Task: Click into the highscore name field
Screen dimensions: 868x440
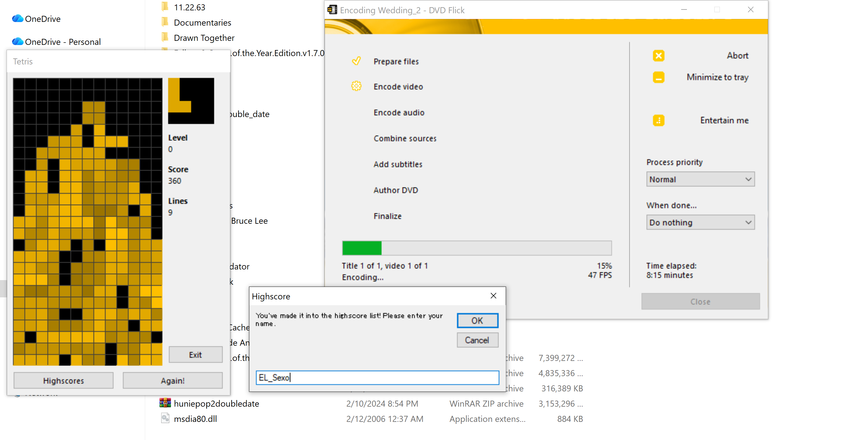Action: 377,377
